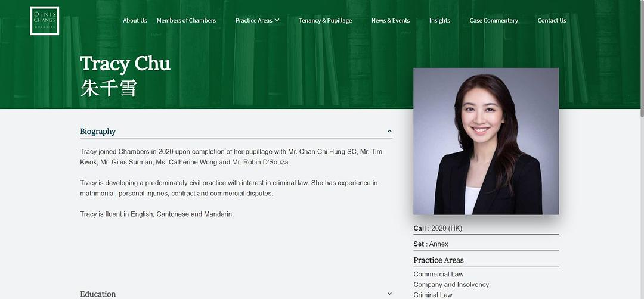The image size is (644, 299).
Task: Open the Contact Us page
Action: pos(552,21)
